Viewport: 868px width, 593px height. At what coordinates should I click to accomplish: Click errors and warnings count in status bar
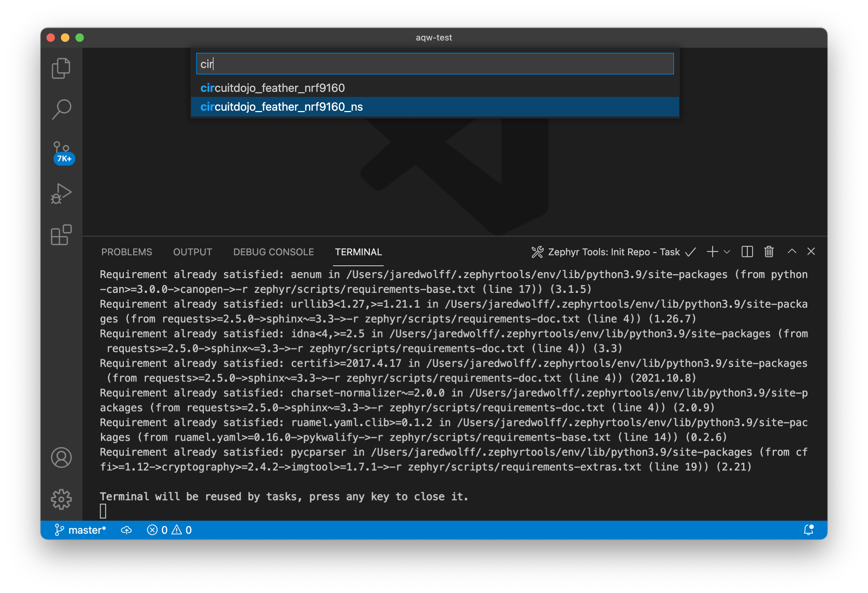coord(169,530)
